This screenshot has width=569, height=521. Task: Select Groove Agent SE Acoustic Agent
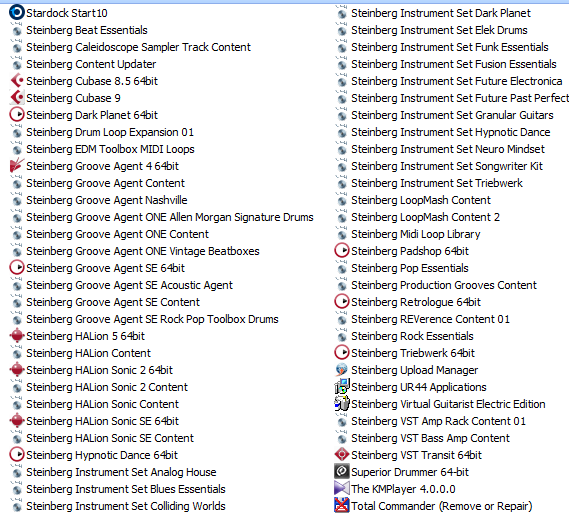[x=129, y=285]
